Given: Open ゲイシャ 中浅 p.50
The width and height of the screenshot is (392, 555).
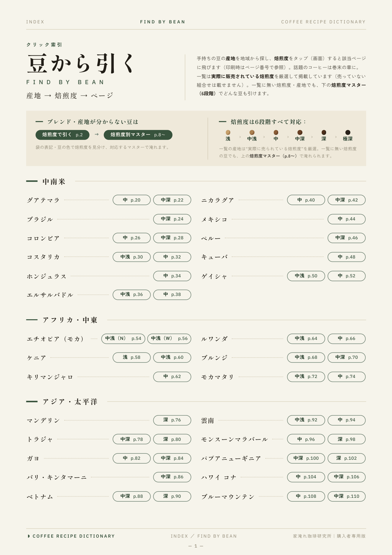Looking at the screenshot, I should pyautogui.click(x=306, y=276).
